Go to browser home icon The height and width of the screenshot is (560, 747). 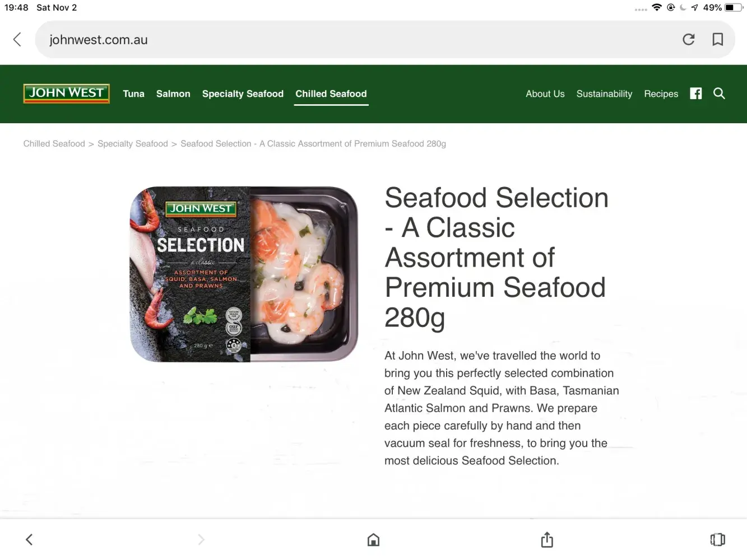[x=373, y=540]
